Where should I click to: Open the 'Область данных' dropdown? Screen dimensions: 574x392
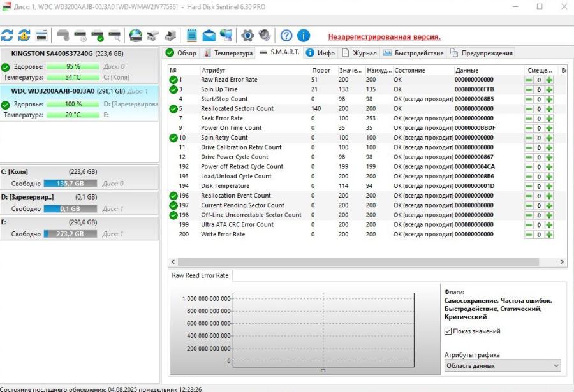click(502, 365)
